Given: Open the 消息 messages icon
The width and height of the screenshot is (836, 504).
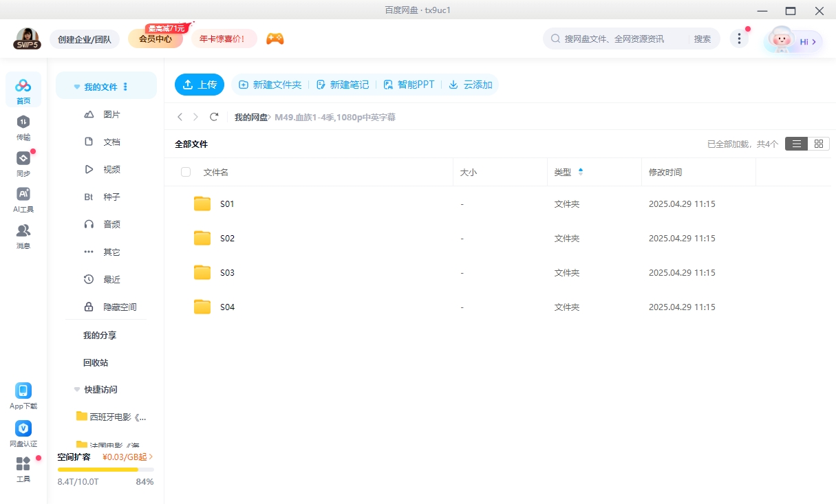Looking at the screenshot, I should (23, 231).
